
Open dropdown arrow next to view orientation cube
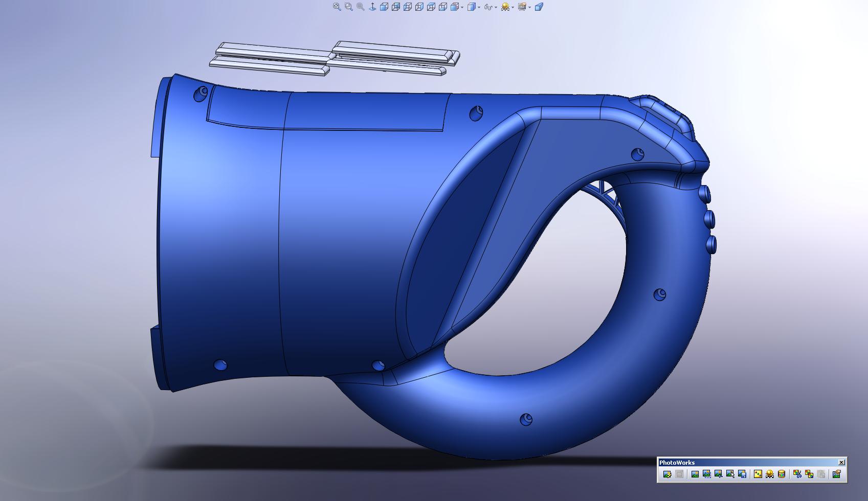coord(462,7)
